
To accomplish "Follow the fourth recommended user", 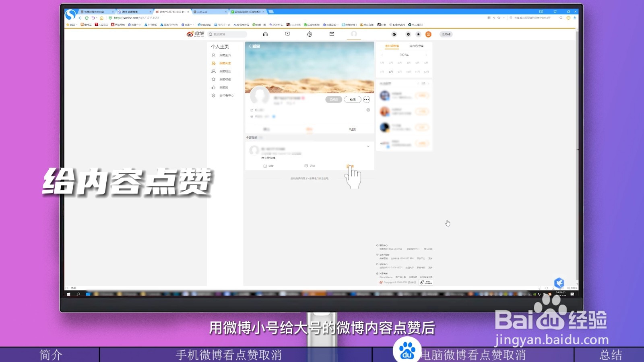I will [x=422, y=144].
